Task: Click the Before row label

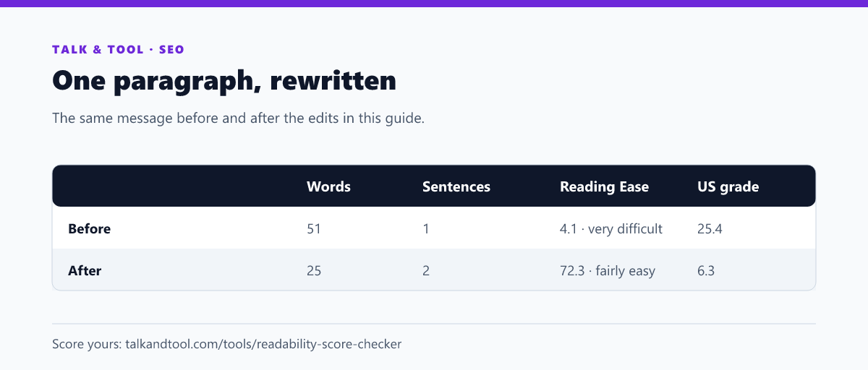Action: (89, 229)
